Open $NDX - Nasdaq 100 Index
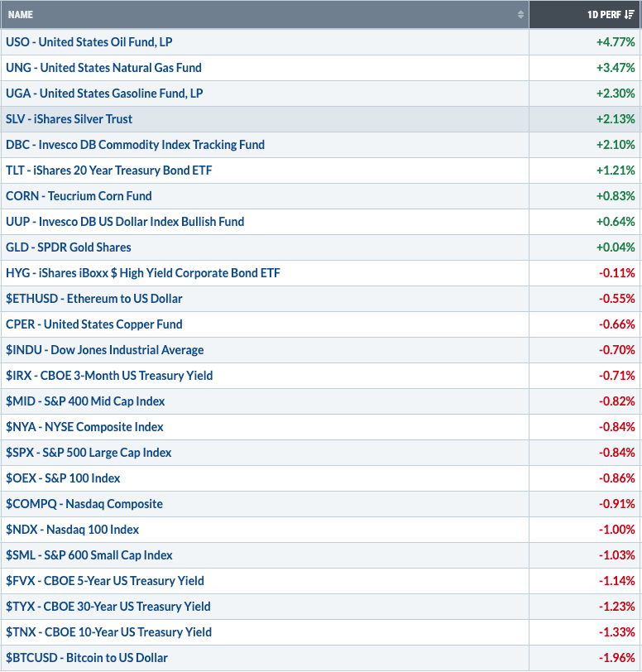The image size is (642, 672). pos(73,530)
